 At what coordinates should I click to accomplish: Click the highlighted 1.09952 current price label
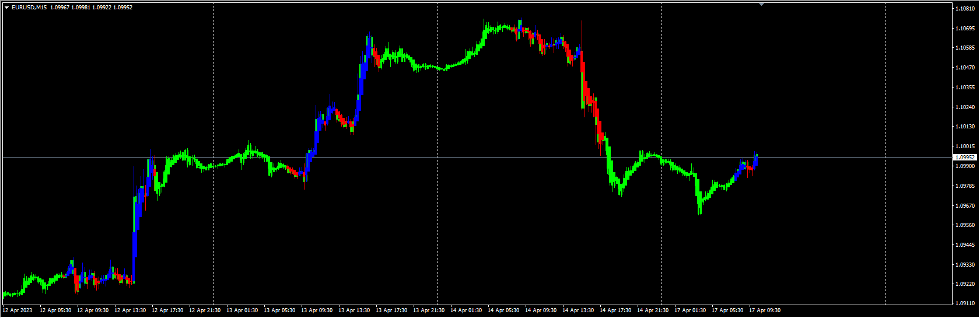965,158
